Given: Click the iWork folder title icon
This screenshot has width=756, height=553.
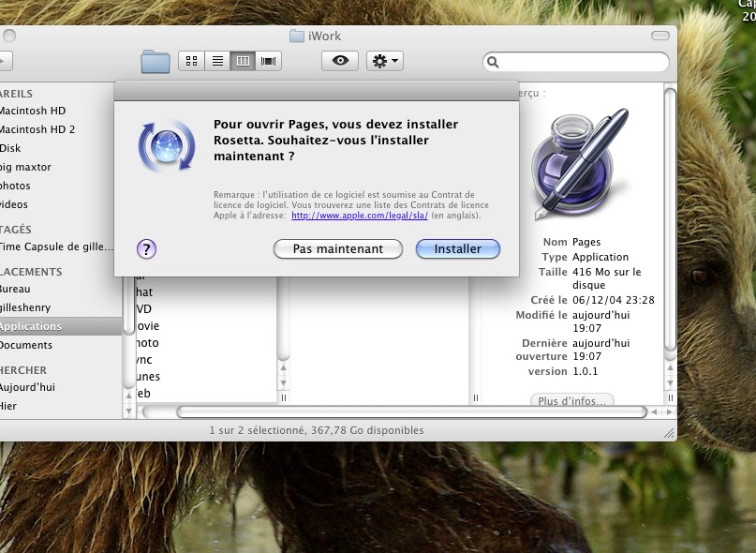Looking at the screenshot, I should coord(297,37).
